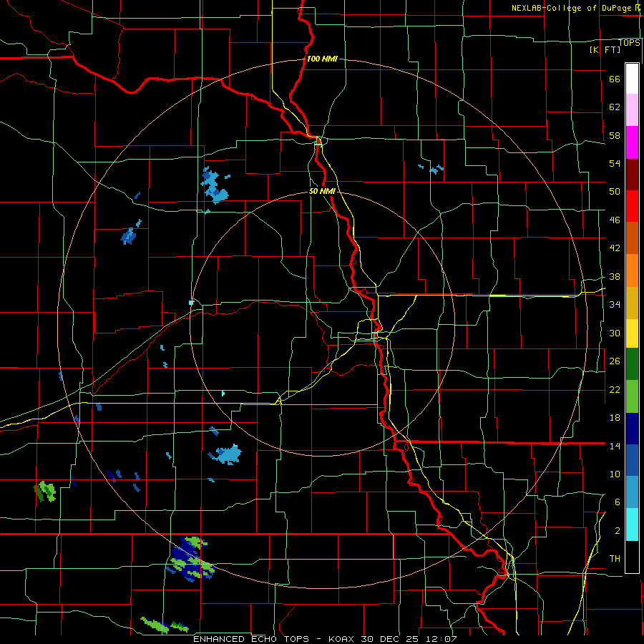Viewport: 644px width, 644px height.
Task: Pick the dark green legend swatch
Action: pyautogui.click(x=632, y=364)
